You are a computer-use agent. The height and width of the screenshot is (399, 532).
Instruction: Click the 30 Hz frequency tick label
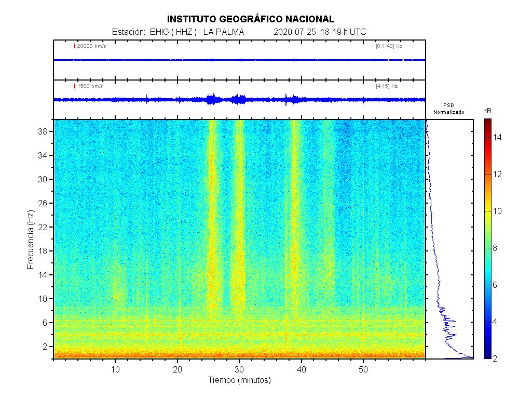click(43, 179)
